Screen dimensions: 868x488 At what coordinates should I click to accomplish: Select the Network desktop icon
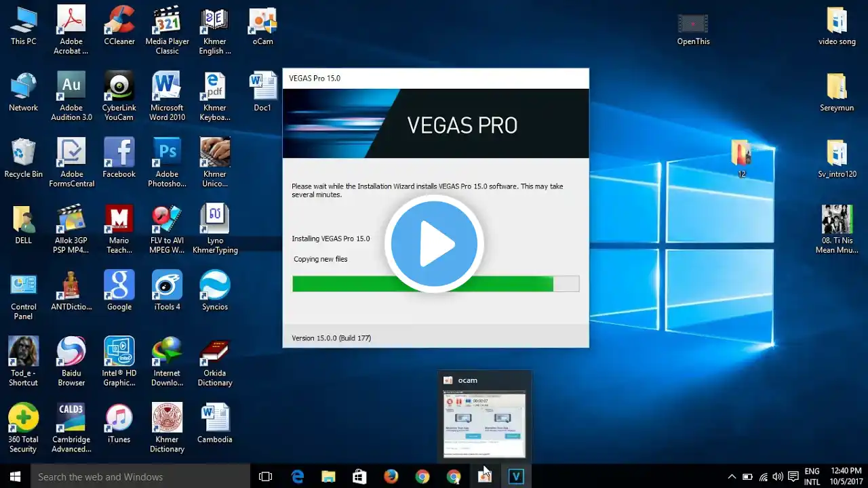tap(23, 92)
